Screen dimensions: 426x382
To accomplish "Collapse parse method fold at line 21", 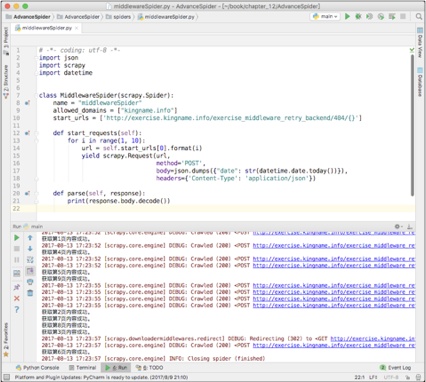I will [x=36, y=201].
